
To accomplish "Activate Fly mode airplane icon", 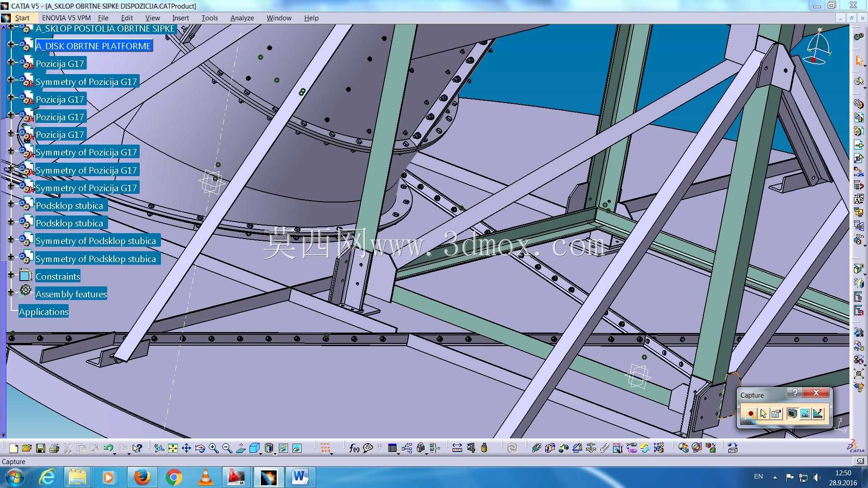I will click(159, 448).
